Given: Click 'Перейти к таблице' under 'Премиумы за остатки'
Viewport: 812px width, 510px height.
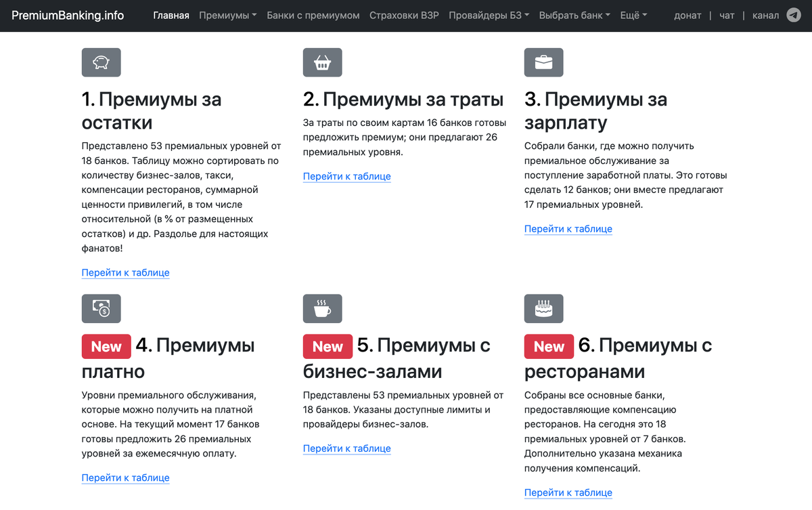Looking at the screenshot, I should [125, 272].
